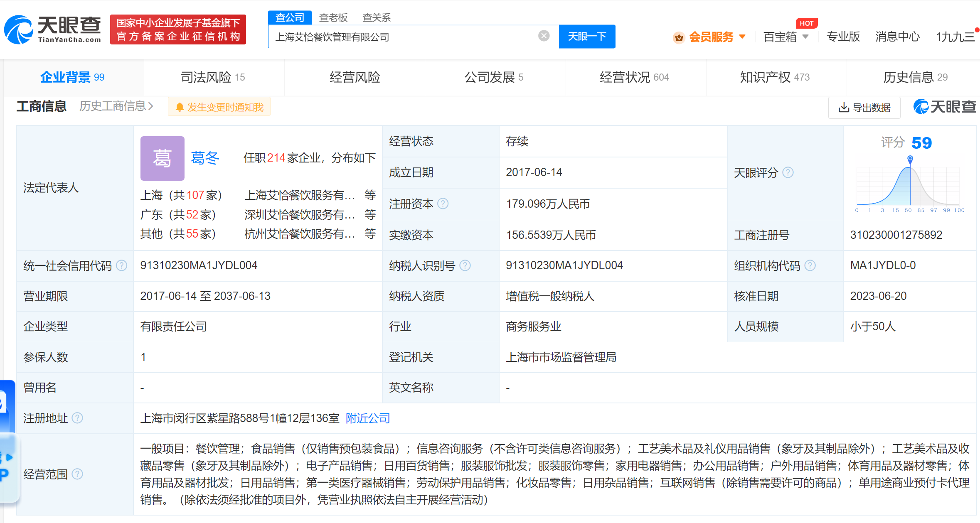The image size is (980, 523).
Task: Click help icon beside 注册地址
Action: point(77,418)
